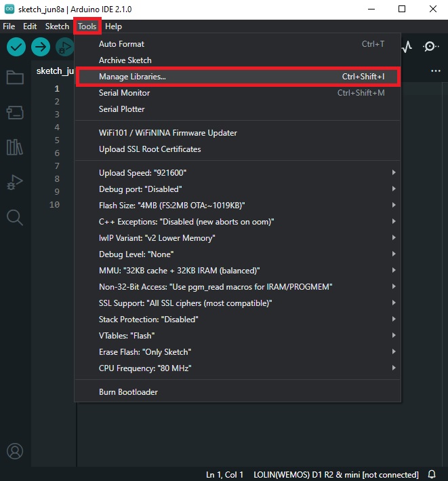Choose Archive Sketch menu entry

point(238,60)
